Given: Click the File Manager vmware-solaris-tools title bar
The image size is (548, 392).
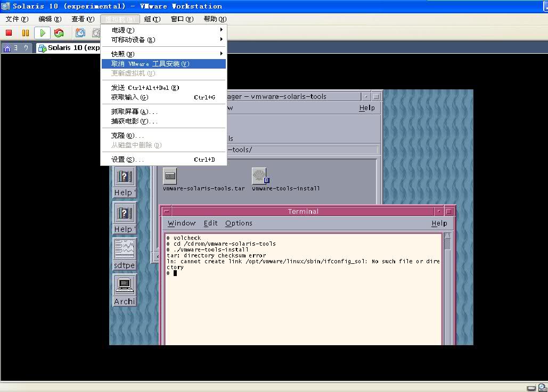Looking at the screenshot, I should [293, 96].
